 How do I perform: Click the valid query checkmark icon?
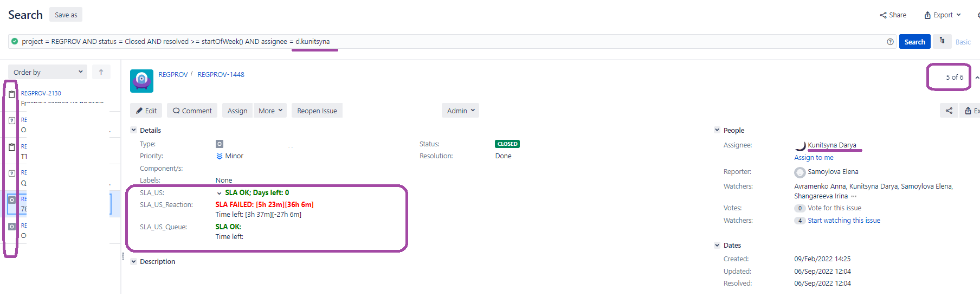tap(15, 41)
